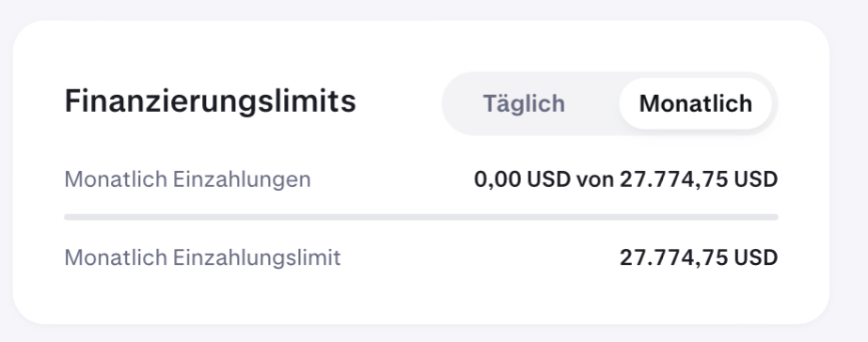Select the Monatlich segment
This screenshot has height=342, width=868.
pos(695,103)
